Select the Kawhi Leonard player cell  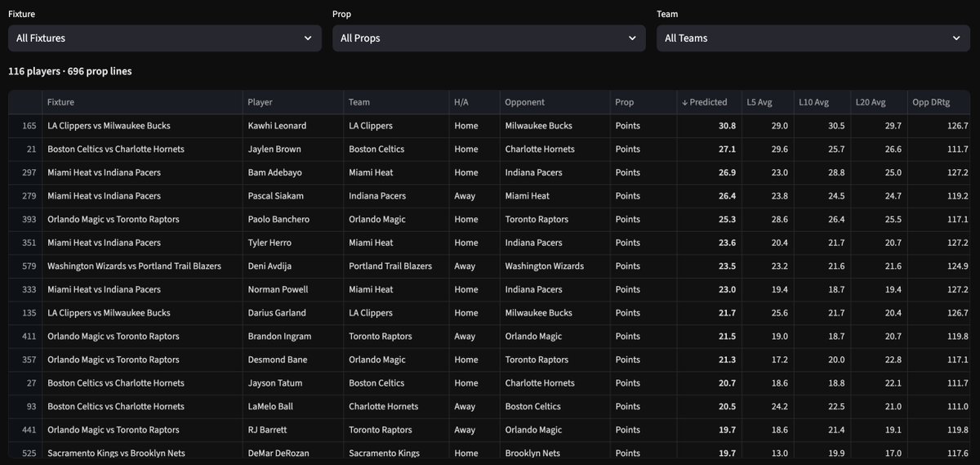292,126
